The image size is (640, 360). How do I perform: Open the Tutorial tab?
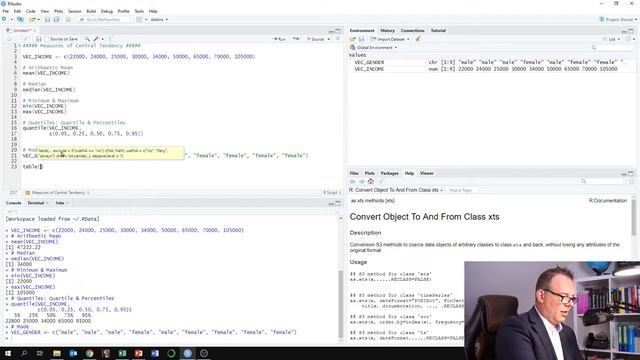click(x=438, y=31)
